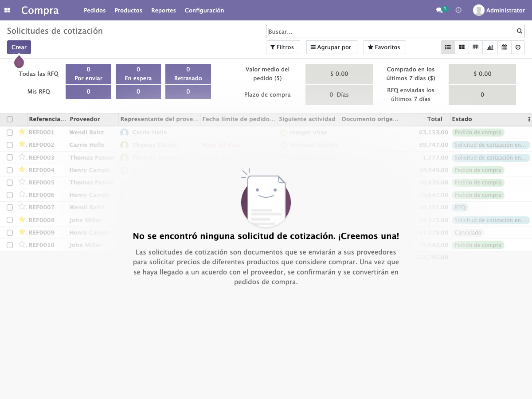Check the REF0005 row checkbox

pos(10,182)
